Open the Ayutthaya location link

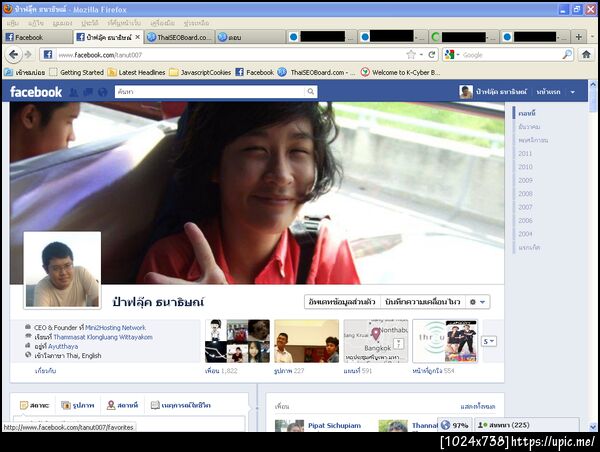click(63, 346)
